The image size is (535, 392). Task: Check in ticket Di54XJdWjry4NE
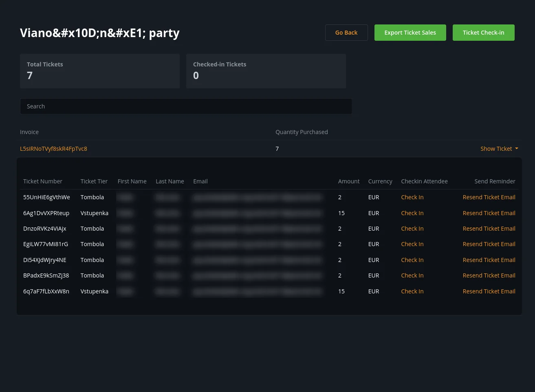[412, 260]
